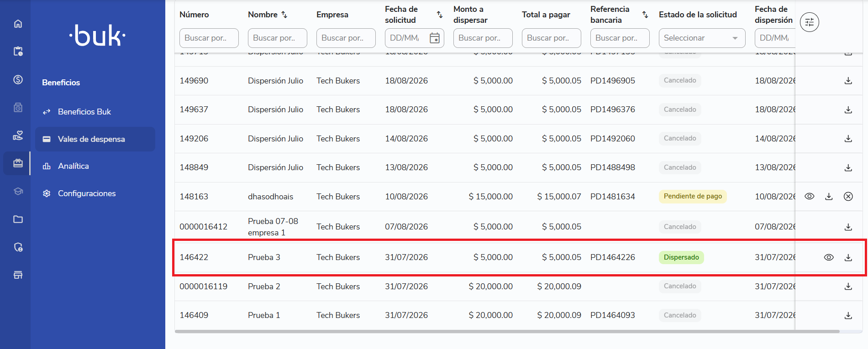Click the horizontal table scrollbar
The height and width of the screenshot is (349, 868).
507,331
